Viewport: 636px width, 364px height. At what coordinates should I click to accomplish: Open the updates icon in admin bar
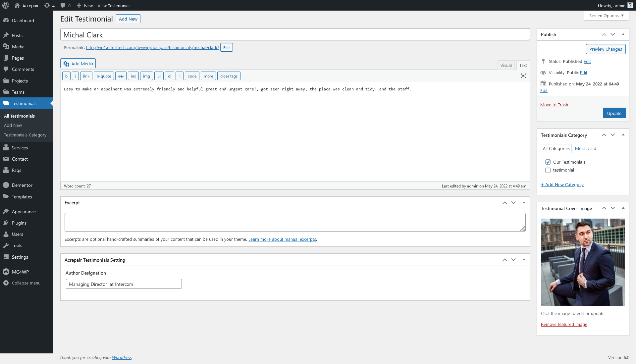[x=47, y=5]
